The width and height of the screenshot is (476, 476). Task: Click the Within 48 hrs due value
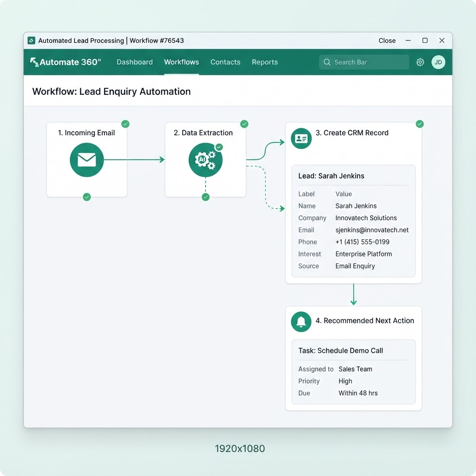click(x=358, y=393)
